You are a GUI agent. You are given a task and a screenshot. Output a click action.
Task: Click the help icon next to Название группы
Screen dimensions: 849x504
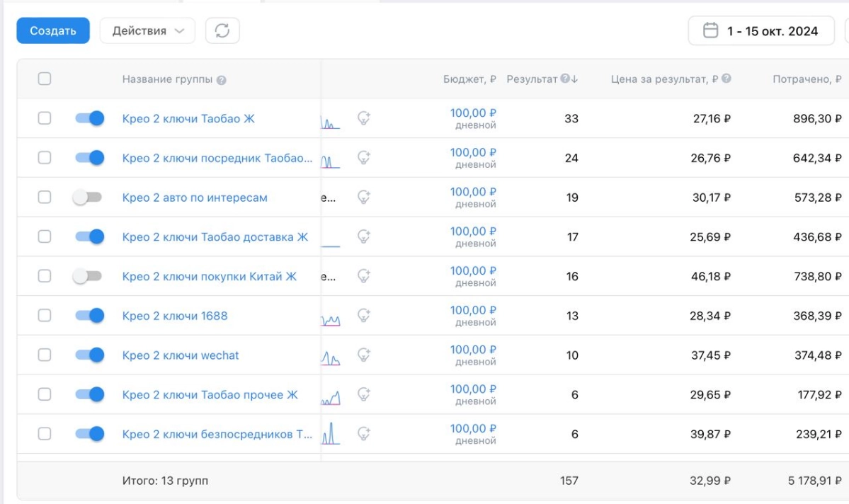pos(221,80)
